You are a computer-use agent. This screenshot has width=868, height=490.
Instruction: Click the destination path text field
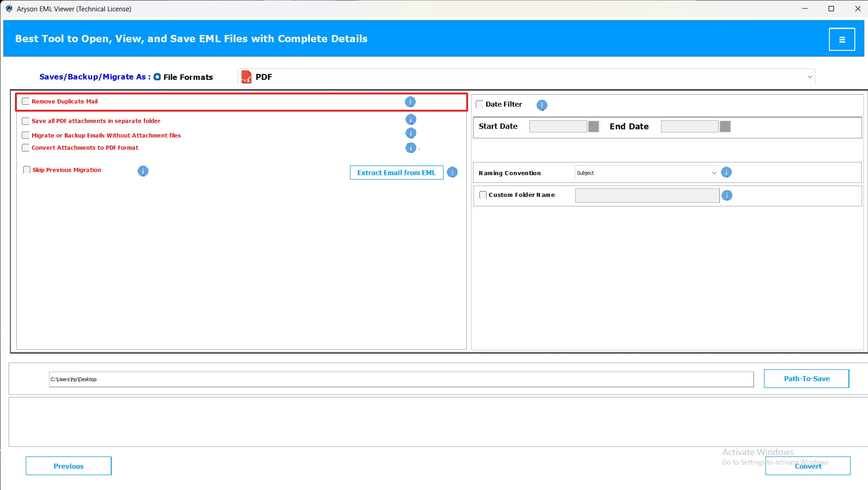401,380
